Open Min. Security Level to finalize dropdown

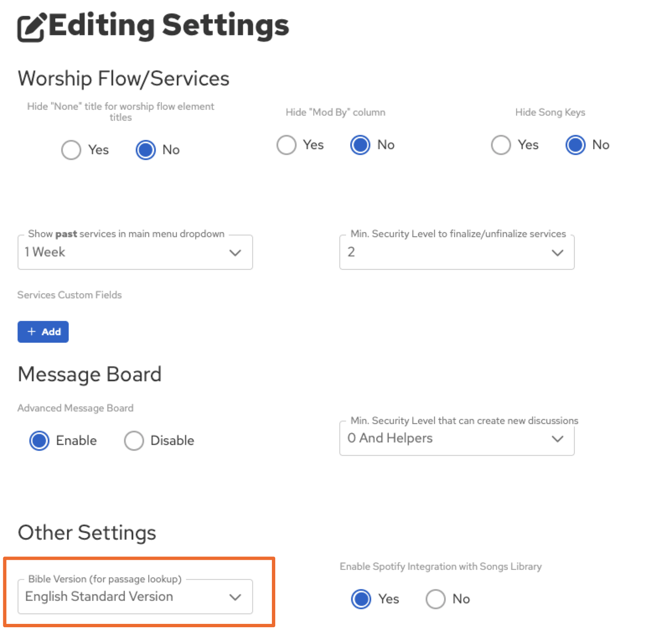click(448, 252)
